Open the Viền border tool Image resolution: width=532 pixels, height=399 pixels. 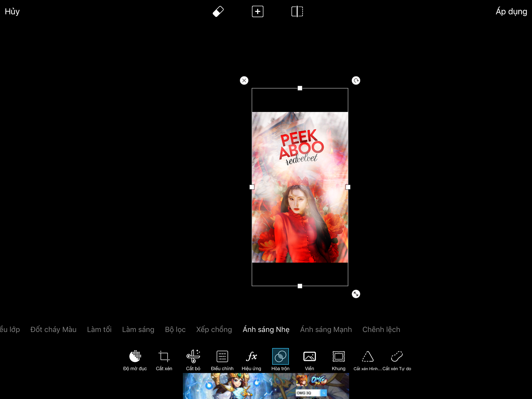coord(310,360)
